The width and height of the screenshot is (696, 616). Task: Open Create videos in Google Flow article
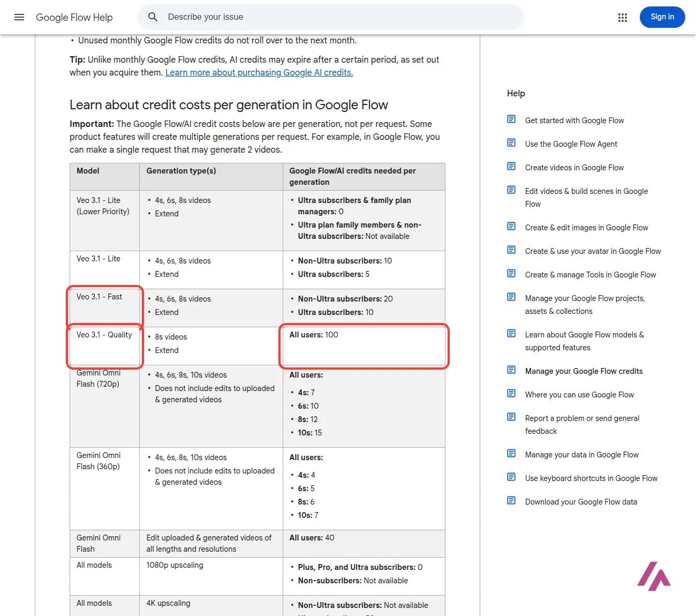[x=574, y=168]
